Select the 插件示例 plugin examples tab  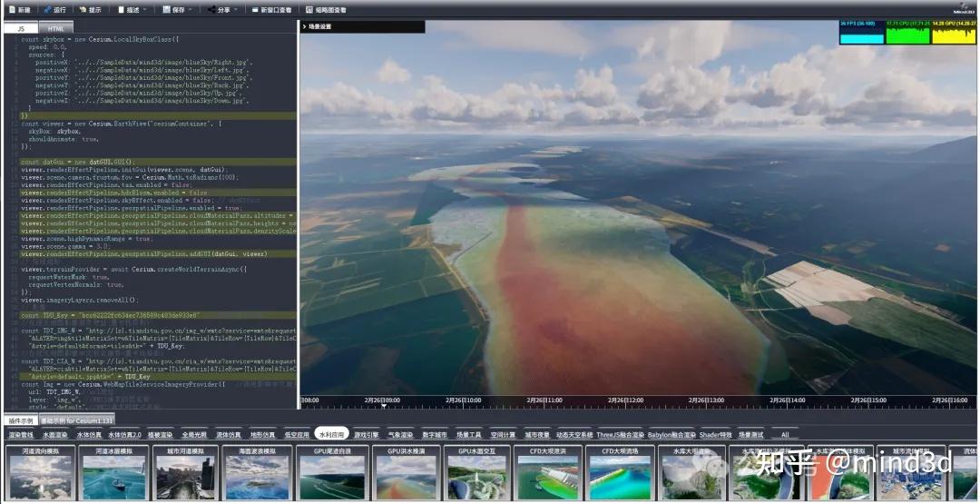tap(20, 421)
